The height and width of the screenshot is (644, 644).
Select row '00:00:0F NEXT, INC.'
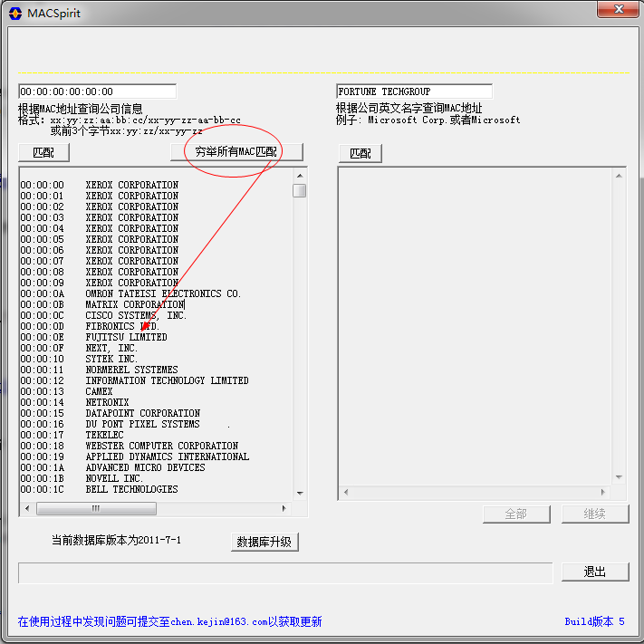coord(79,349)
